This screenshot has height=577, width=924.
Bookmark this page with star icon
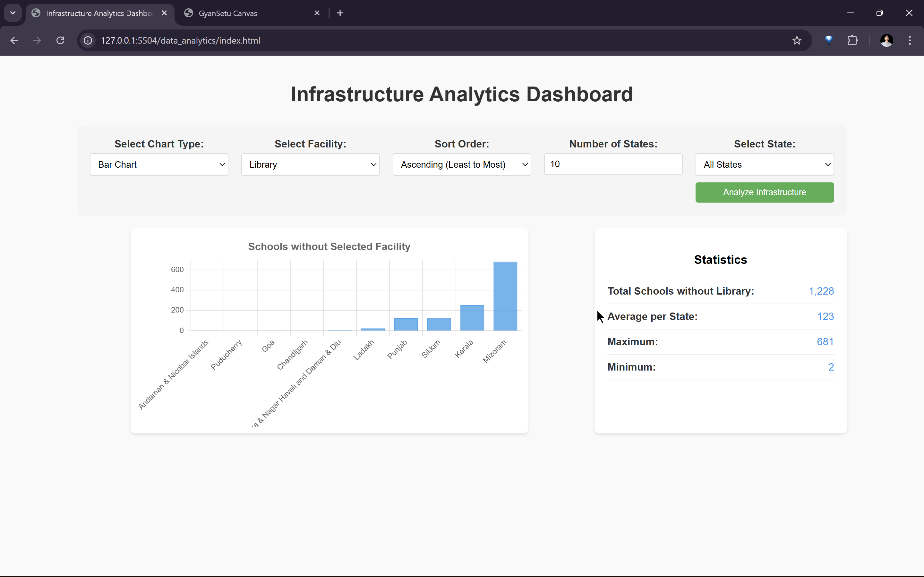click(x=797, y=40)
